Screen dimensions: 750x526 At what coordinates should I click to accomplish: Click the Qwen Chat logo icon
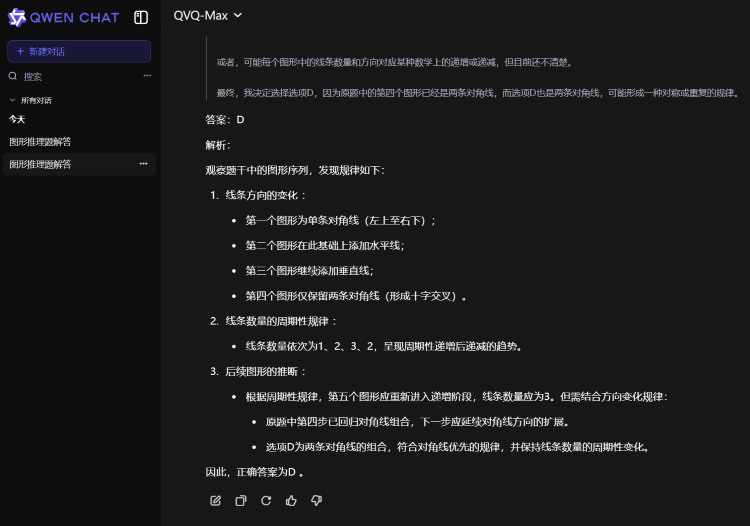coord(17,18)
